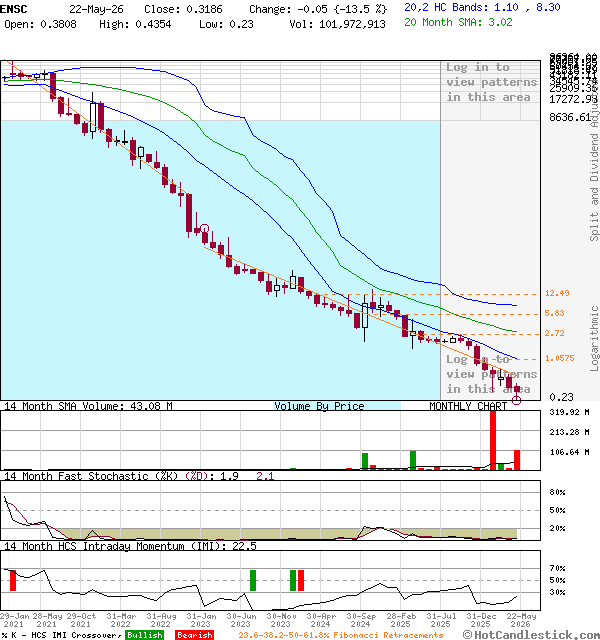Click the Volume By Price label
Viewport: 600px width, 640px height.
[x=319, y=406]
